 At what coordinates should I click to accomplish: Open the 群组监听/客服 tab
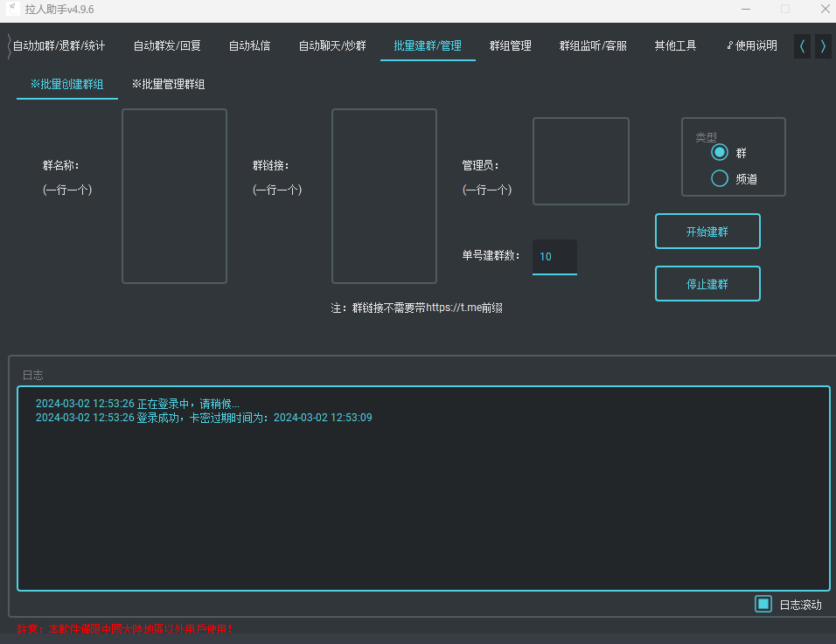(593, 46)
